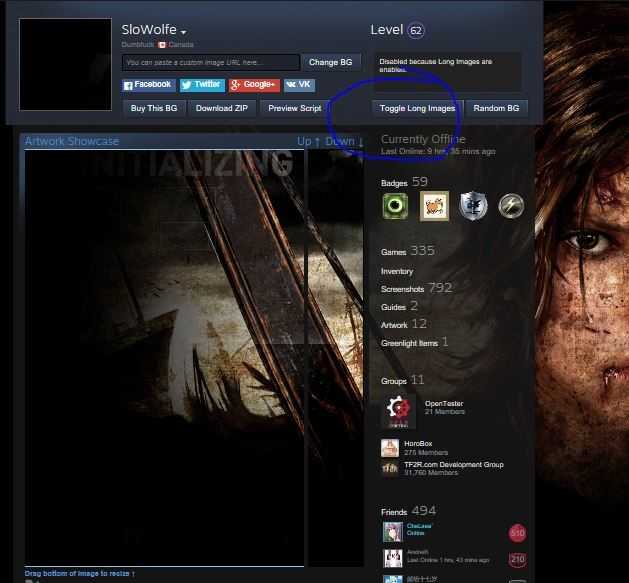The image size is (629, 583).
Task: Open the second friend's avatar, last online 1 hr
Action: pyautogui.click(x=393, y=558)
